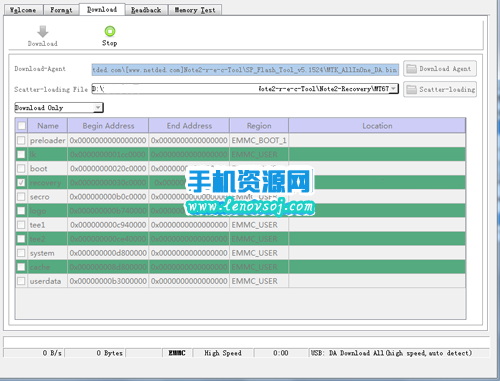Select the userdata name cell

(x=48, y=281)
